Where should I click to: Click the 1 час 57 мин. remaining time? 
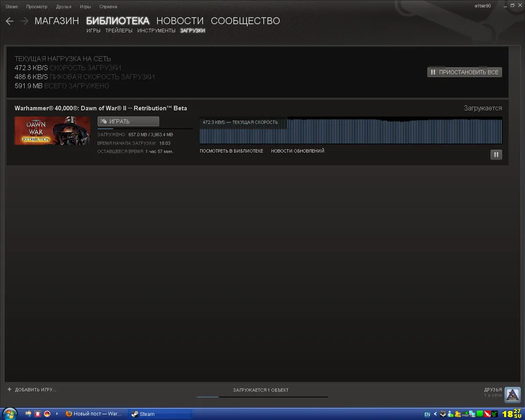click(x=160, y=151)
